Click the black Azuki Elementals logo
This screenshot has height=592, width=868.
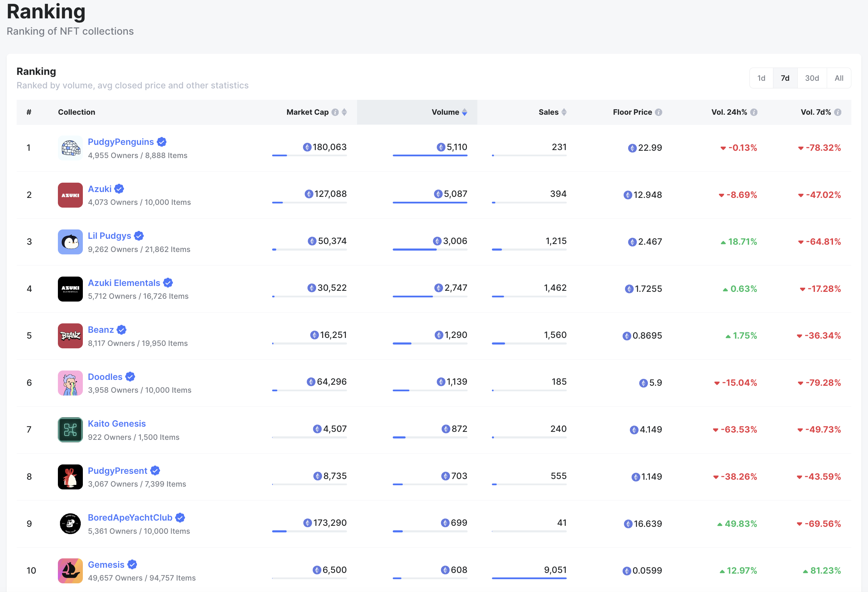[70, 289]
